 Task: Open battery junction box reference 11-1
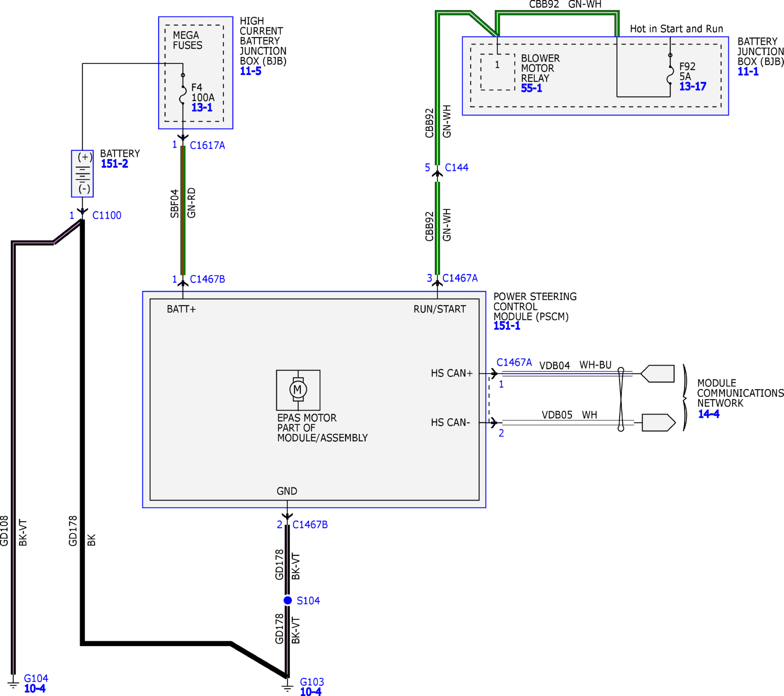point(748,72)
